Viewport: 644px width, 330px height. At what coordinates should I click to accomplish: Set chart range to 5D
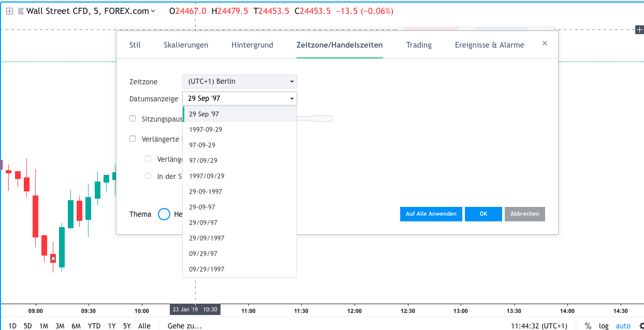click(x=28, y=326)
